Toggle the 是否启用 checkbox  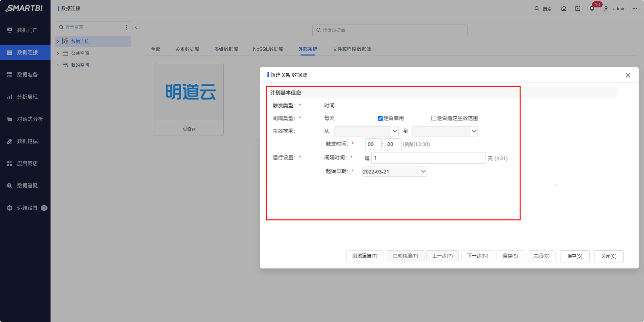380,118
